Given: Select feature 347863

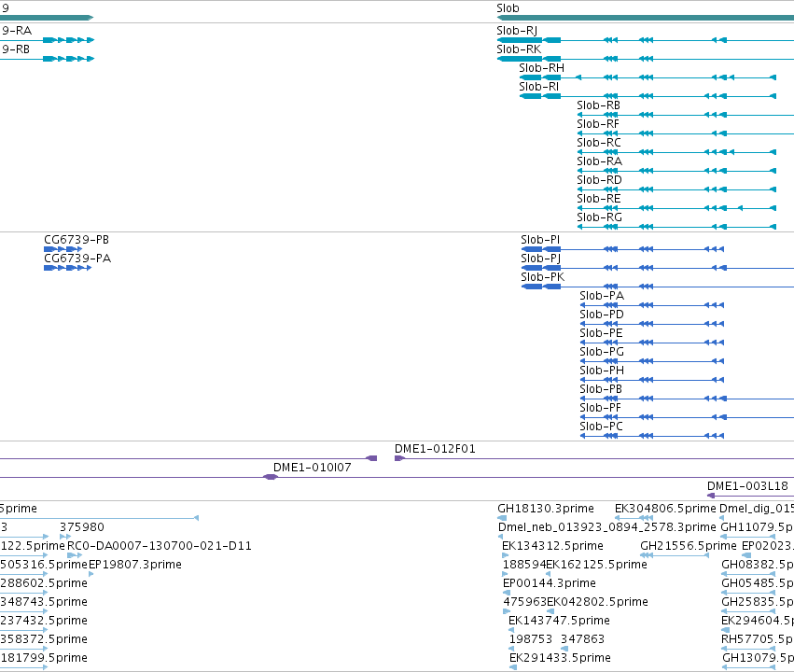Looking at the screenshot, I should pos(582,639).
